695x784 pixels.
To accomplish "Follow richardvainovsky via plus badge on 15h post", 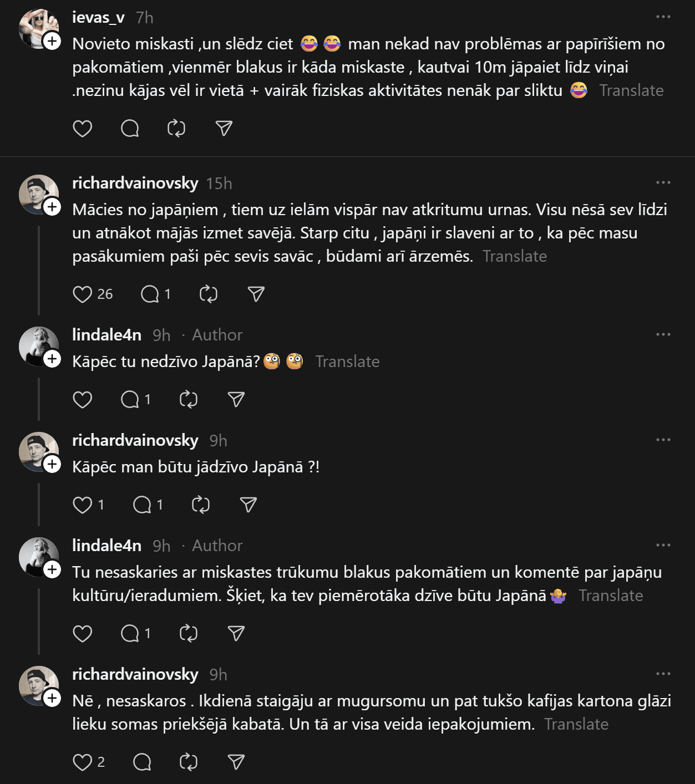I will pos(52,207).
